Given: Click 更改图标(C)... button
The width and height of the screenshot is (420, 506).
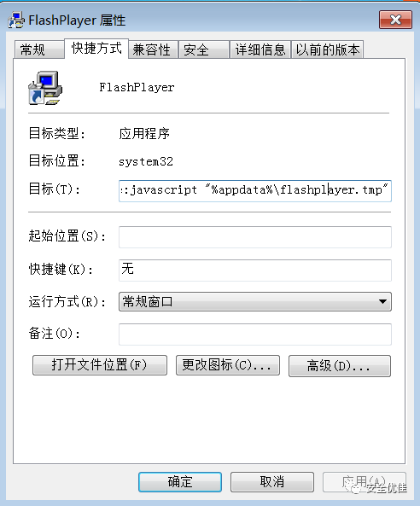Looking at the screenshot, I should click(228, 365).
